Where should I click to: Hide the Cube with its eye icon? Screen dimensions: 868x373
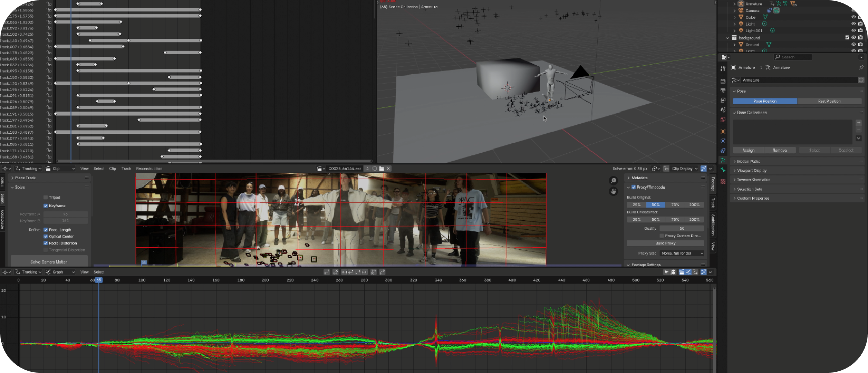click(x=853, y=17)
